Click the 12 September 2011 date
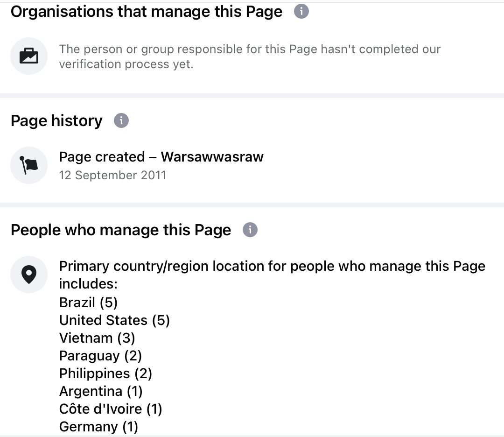This screenshot has width=504, height=437. point(112,175)
